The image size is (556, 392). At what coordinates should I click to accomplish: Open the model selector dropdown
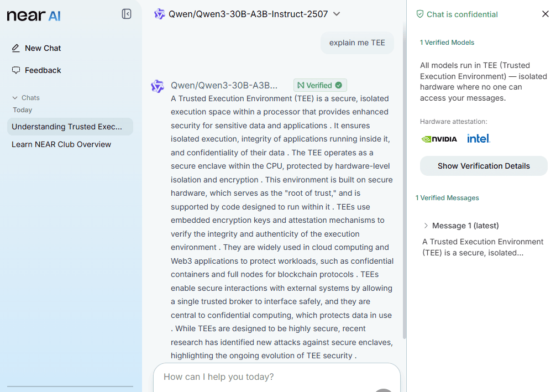pos(337,14)
